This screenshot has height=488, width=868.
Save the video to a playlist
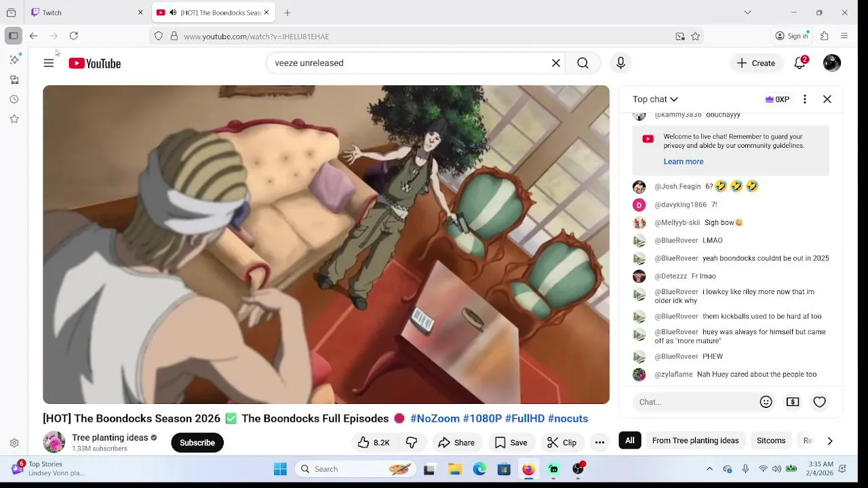511,443
